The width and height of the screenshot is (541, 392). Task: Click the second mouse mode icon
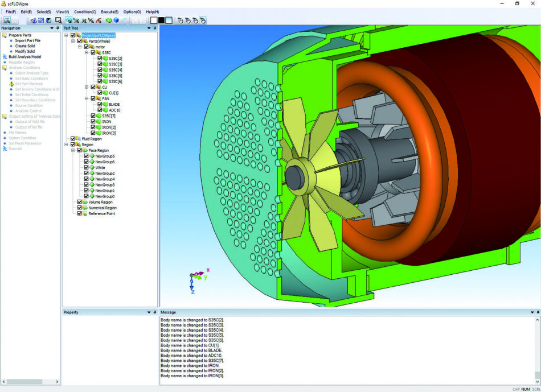click(188, 20)
